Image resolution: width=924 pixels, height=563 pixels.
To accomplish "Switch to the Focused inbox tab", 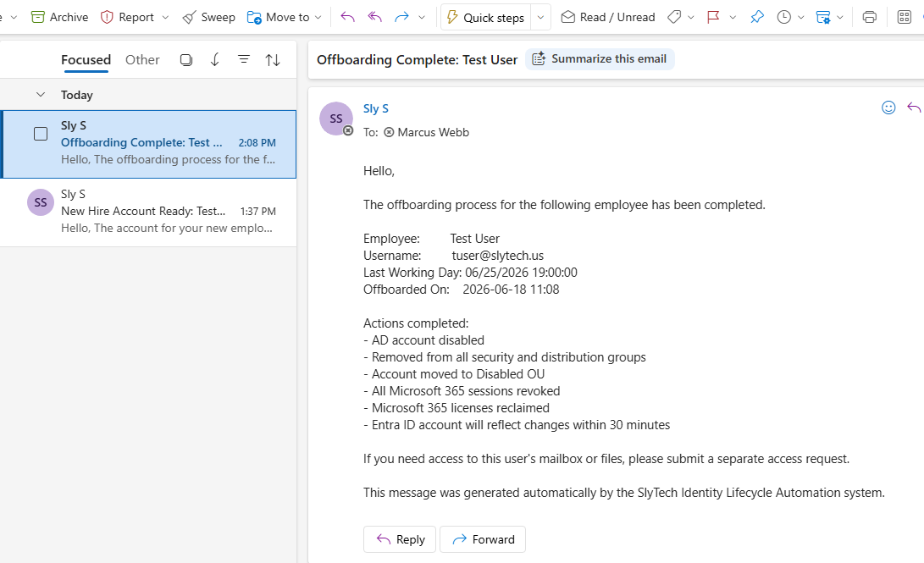I will coord(86,59).
